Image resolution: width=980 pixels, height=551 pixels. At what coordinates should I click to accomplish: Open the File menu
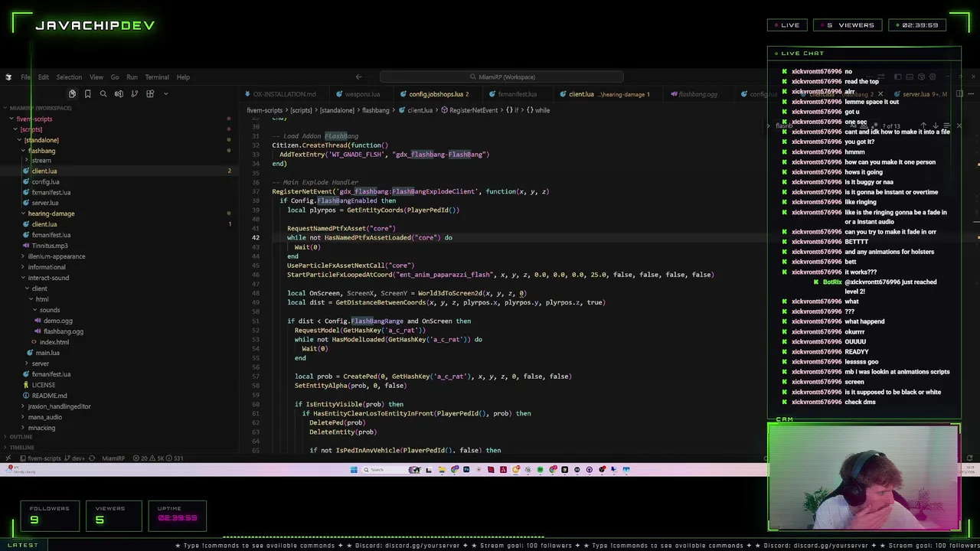26,77
